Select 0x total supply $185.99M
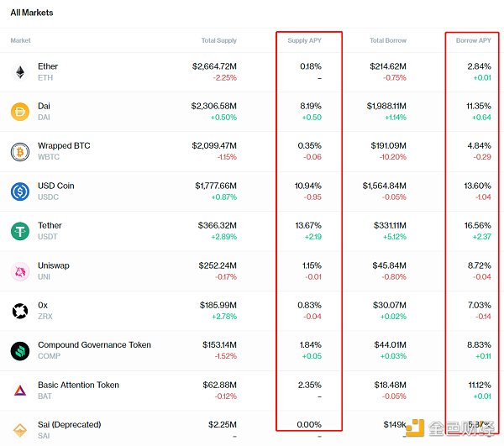Screen dimensions: 504x446 (x=218, y=305)
